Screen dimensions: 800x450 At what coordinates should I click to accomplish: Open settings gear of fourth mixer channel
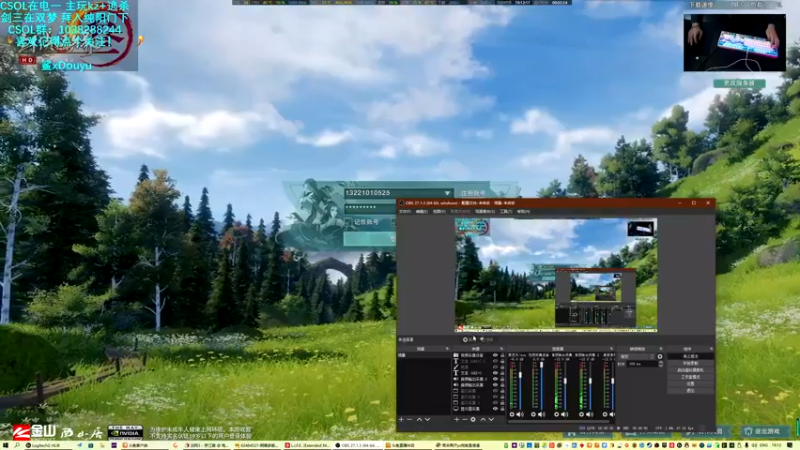(x=581, y=414)
